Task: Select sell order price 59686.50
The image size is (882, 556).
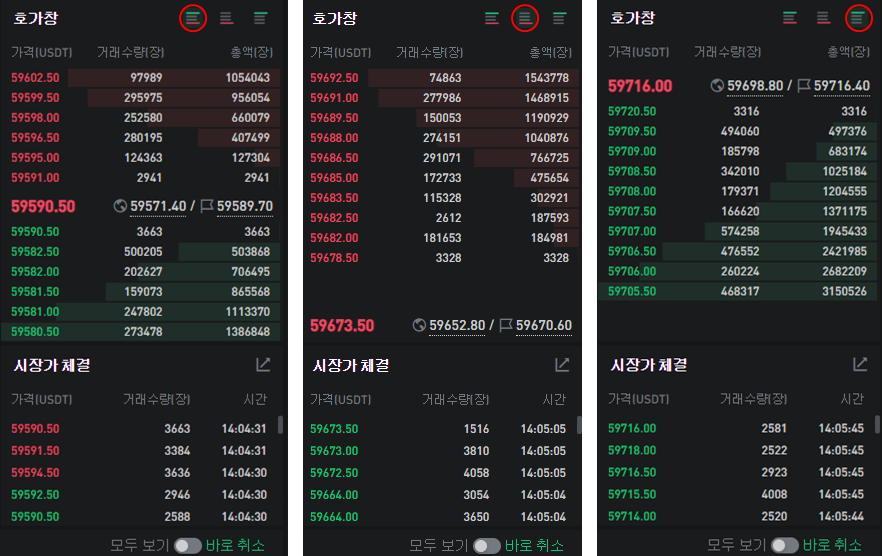Action: (334, 158)
